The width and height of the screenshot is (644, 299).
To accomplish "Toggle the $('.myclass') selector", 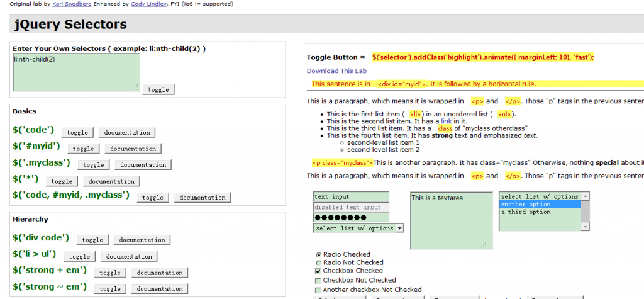I will coord(94,165).
